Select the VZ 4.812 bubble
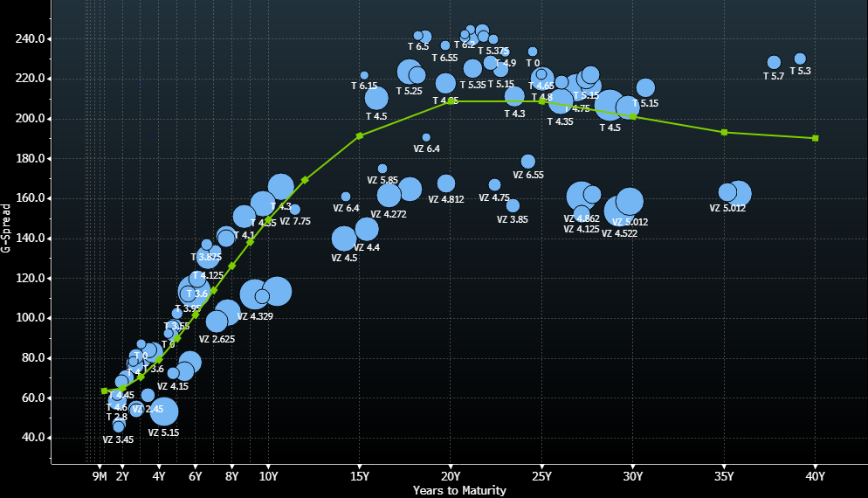Screen dimensions: 868x498 pyautogui.click(x=446, y=183)
